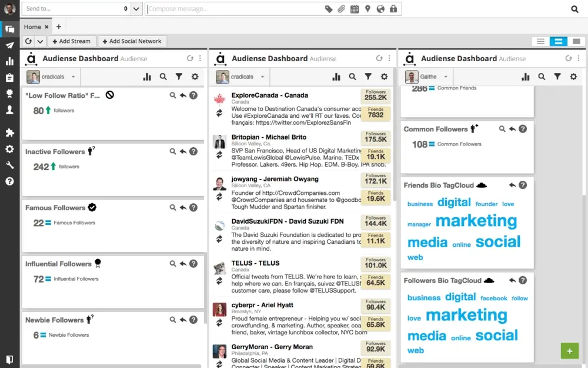Attach a file using the paperclip icon
Screen dimensions: 588x368
click(341, 9)
